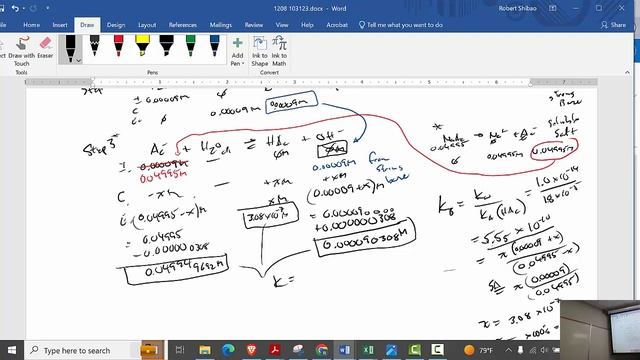Select the red pen
Image resolution: width=640 pixels, height=360 pixels.
[118, 46]
